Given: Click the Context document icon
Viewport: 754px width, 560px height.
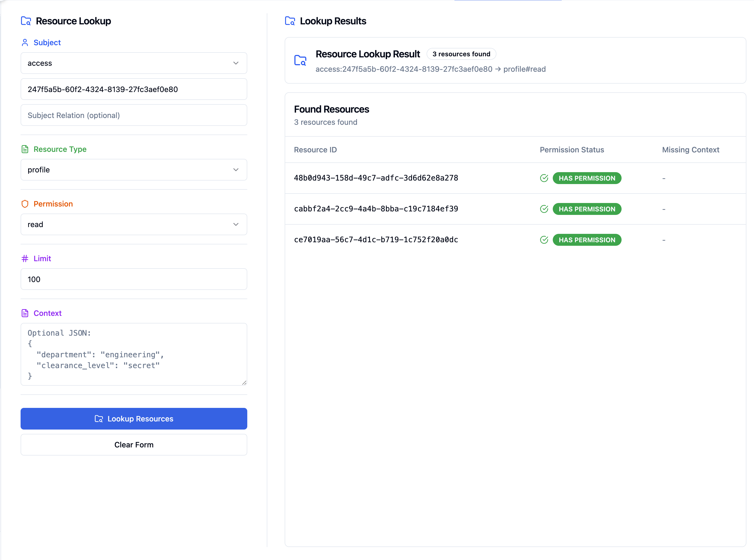Looking at the screenshot, I should click(x=25, y=313).
